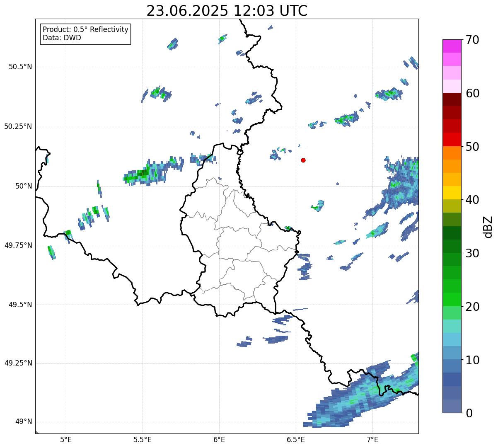
Task: Click the 5°E longitude label
Action: [x=66, y=439]
